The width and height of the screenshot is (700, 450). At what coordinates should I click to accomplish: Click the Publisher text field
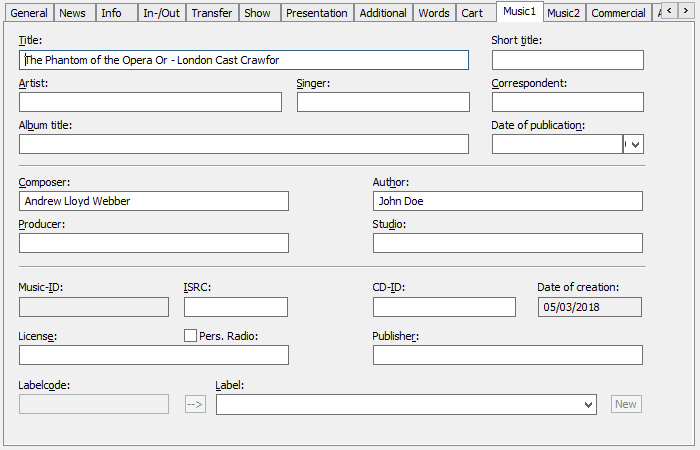click(507, 355)
